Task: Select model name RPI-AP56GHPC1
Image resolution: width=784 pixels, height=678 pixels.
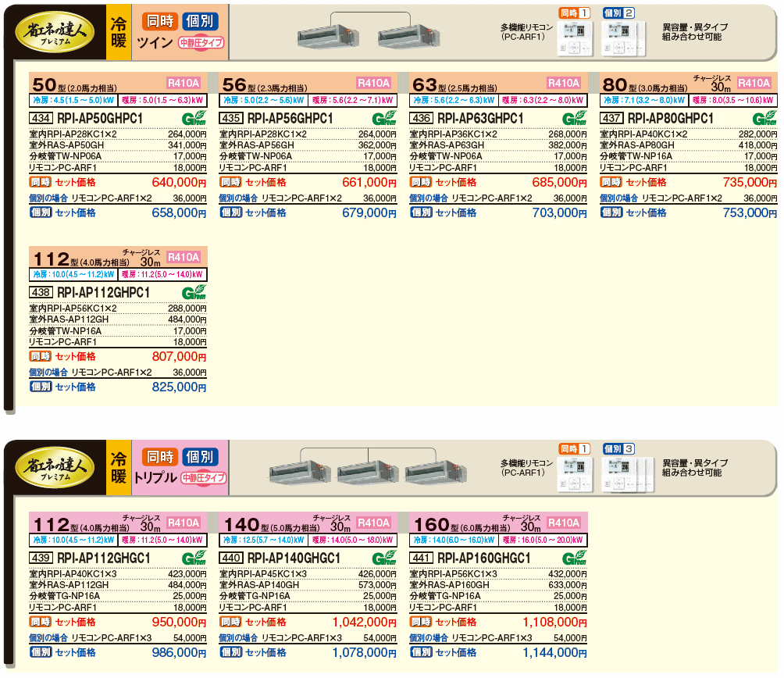Action: (290, 119)
